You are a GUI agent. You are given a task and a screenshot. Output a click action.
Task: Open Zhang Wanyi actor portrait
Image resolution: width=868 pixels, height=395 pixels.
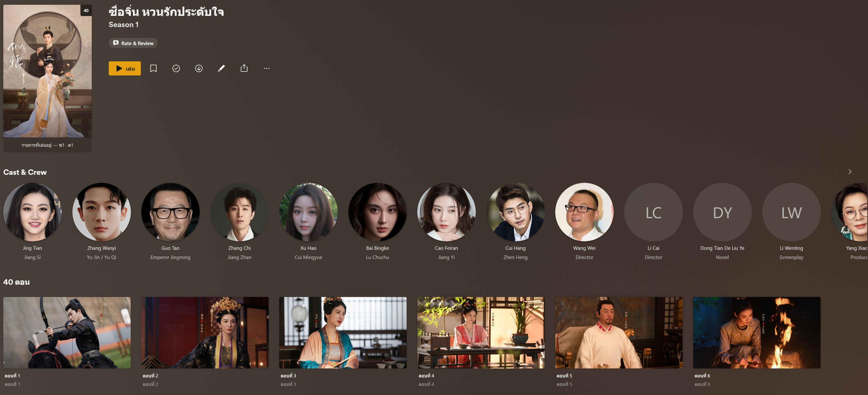101,212
